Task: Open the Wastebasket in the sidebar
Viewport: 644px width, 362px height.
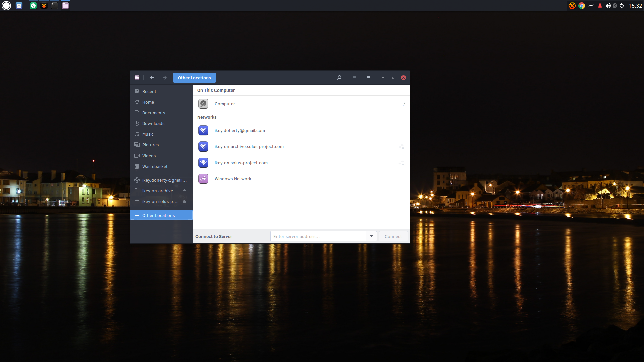Action: pos(161,166)
